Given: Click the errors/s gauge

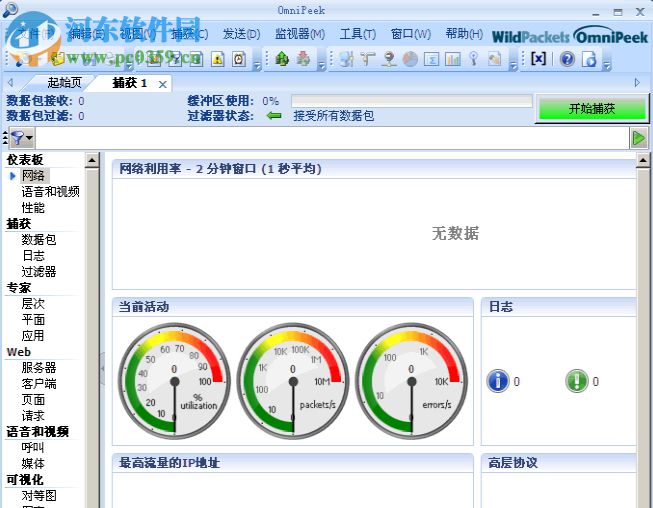Looking at the screenshot, I should click(411, 381).
